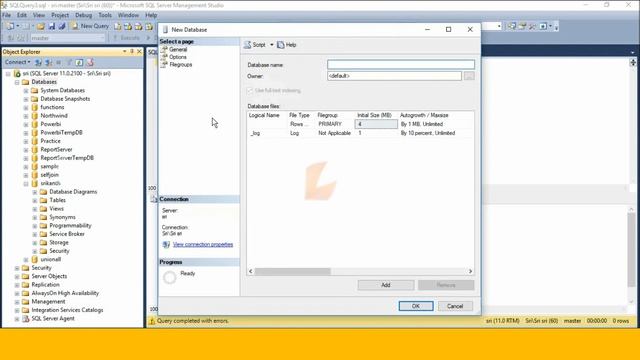Click the selfjoin database icon
This screenshot has width=640, height=360.
[35, 175]
